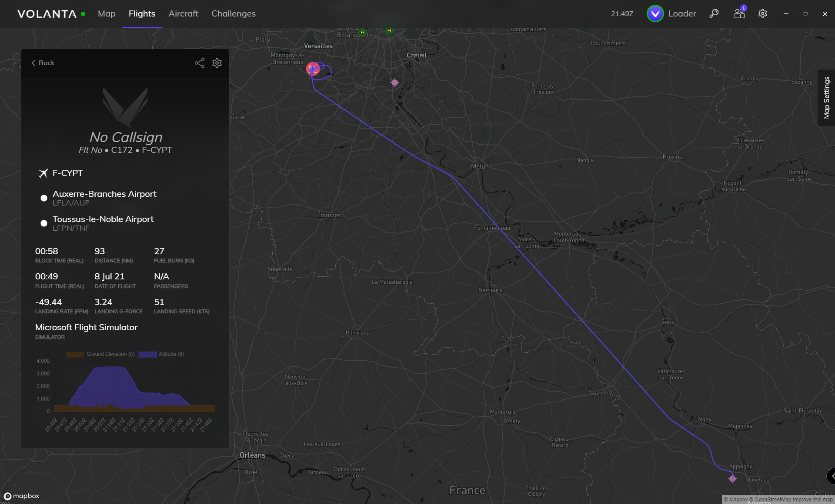Click the Loader profile avatar

point(655,13)
